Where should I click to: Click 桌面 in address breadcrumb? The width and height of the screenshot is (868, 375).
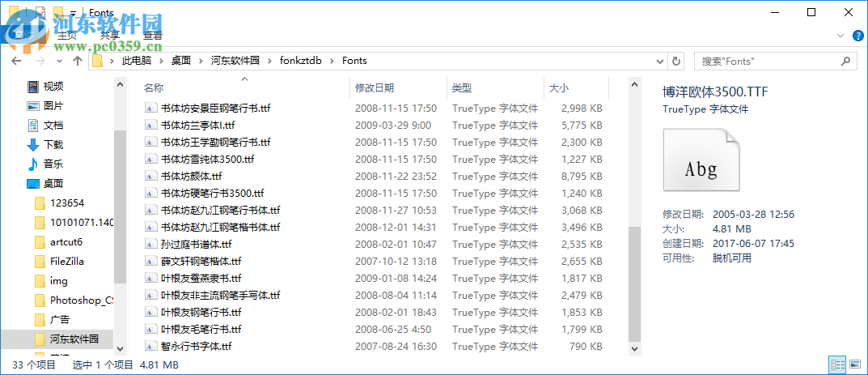coord(181,61)
